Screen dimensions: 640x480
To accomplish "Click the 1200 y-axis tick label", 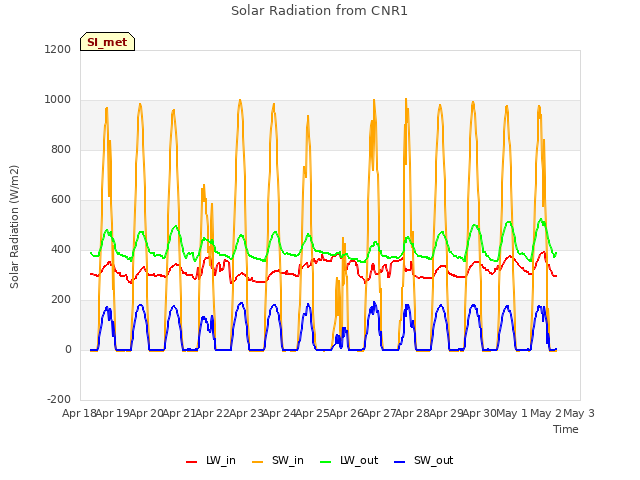I will coord(58,49).
